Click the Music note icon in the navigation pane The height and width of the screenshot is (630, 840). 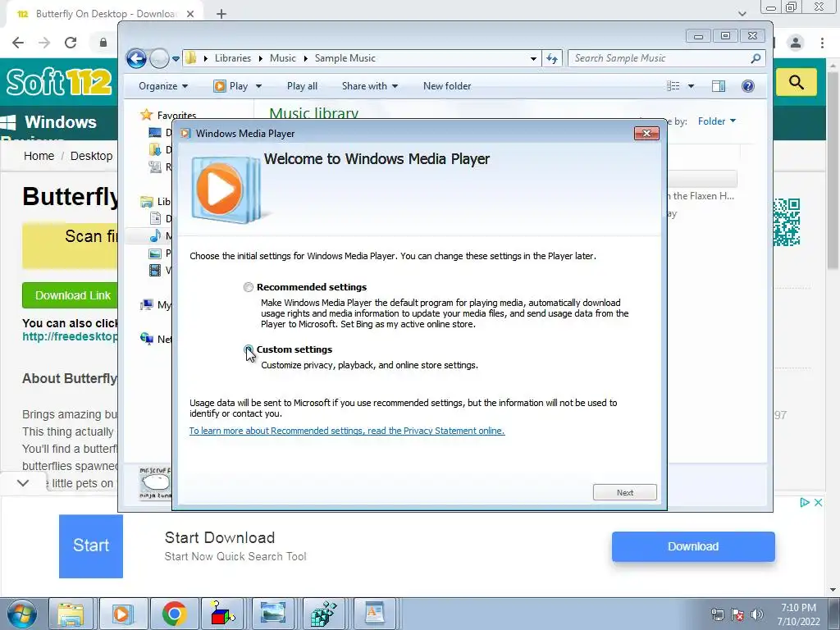point(155,235)
